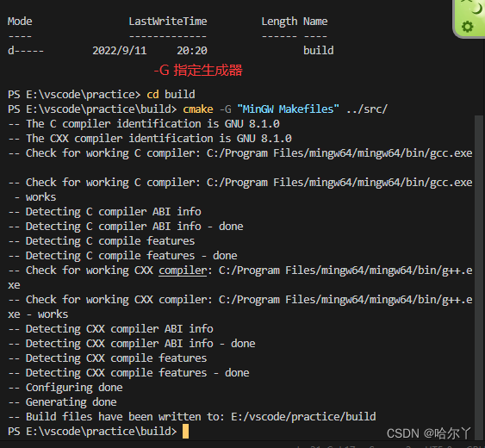Viewport: 485px width, 448px height.
Task: Click the 'Generating done' line
Action: click(x=62, y=402)
